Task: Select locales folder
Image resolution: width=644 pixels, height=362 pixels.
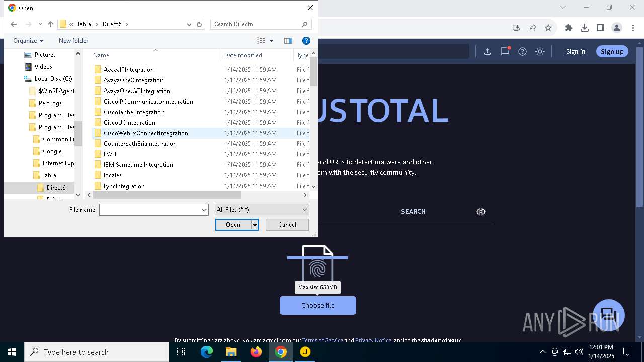Action: pos(112,175)
